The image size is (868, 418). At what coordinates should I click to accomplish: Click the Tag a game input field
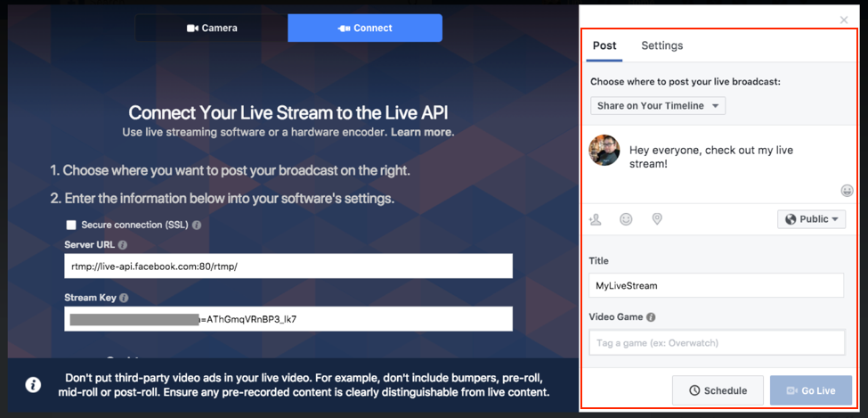tap(717, 343)
